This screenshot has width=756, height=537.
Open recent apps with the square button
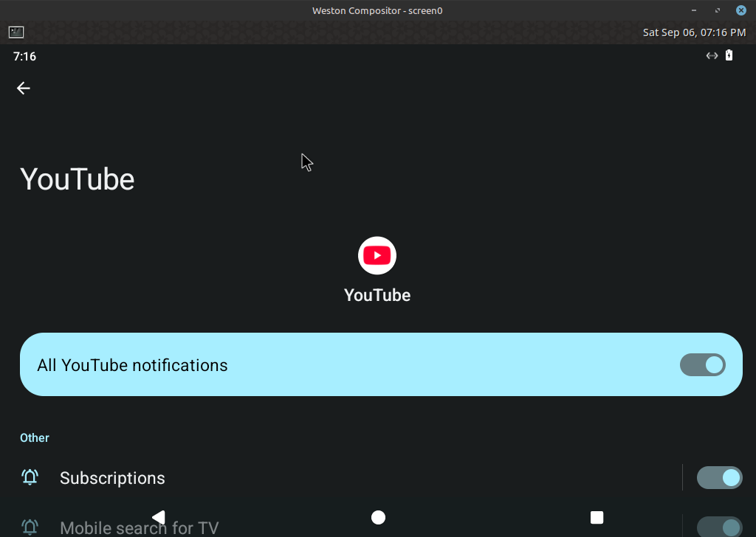point(597,517)
